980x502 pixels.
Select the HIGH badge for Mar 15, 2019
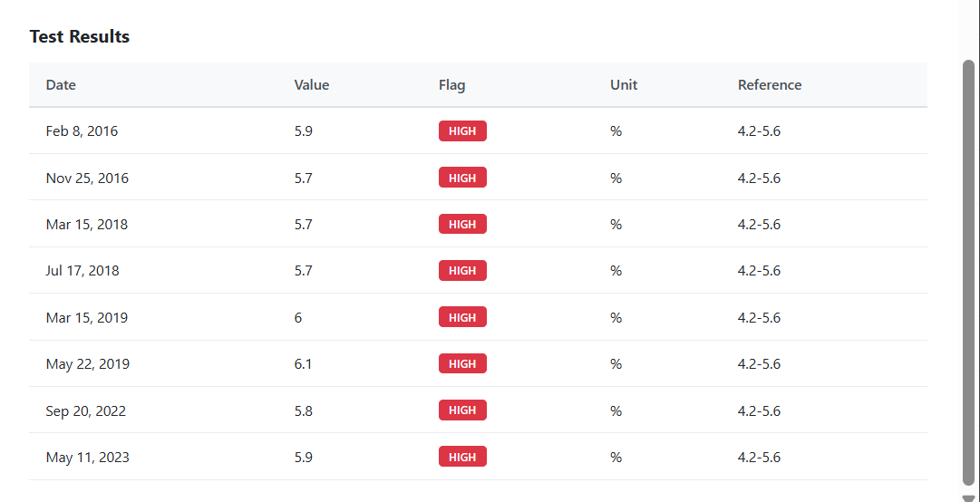pyautogui.click(x=462, y=317)
